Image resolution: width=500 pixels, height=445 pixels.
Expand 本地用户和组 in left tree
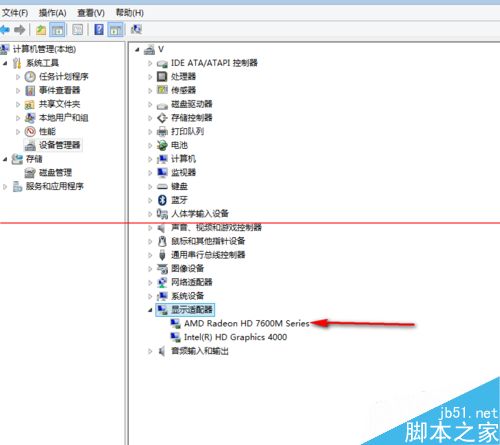point(18,118)
